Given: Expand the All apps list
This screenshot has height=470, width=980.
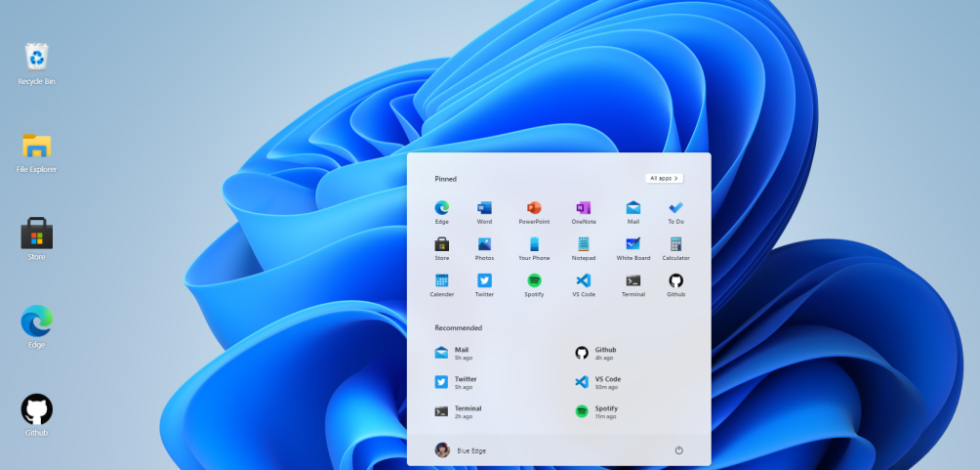Looking at the screenshot, I should 664,179.
